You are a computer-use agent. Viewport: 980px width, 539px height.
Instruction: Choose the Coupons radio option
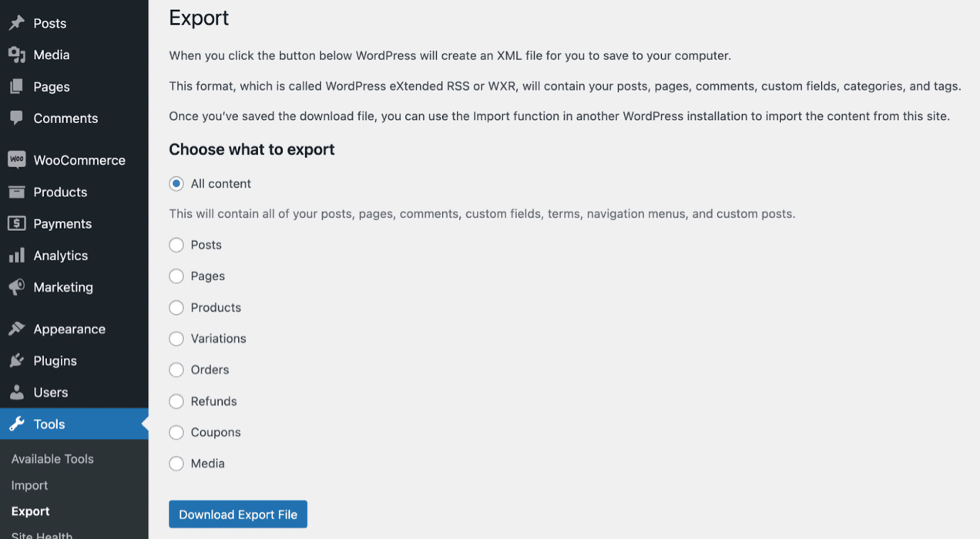click(x=176, y=432)
